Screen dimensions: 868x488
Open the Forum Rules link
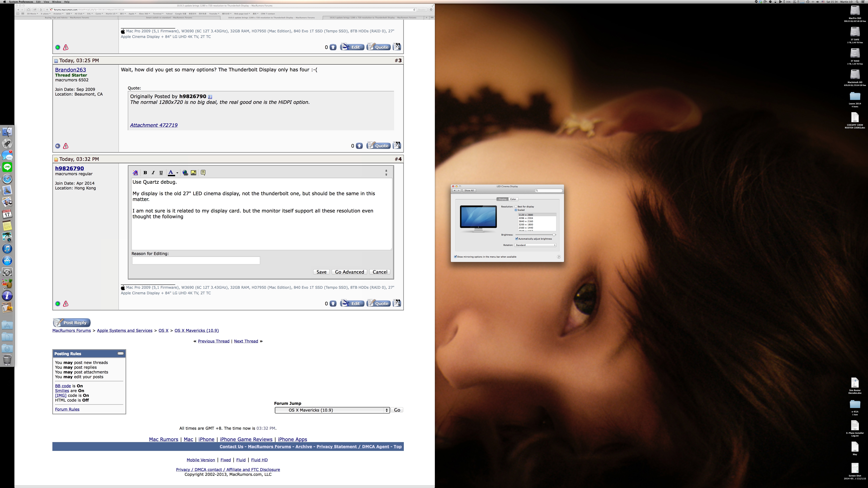coord(67,409)
